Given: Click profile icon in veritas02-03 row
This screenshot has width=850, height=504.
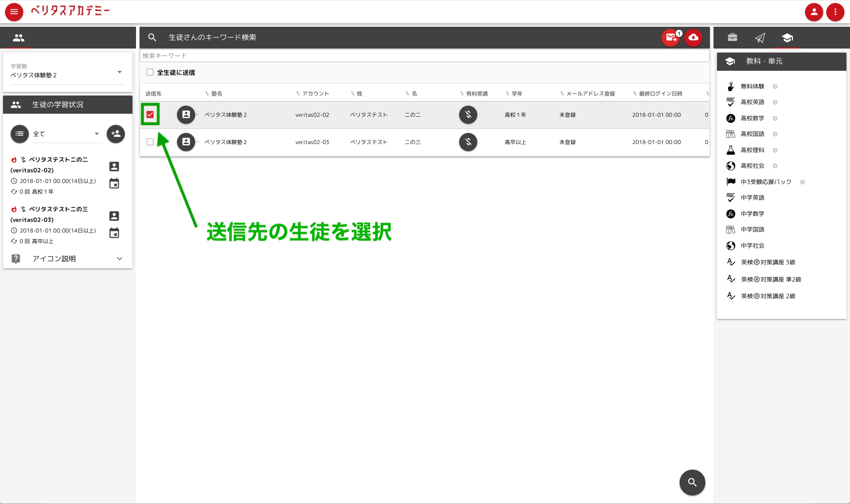Looking at the screenshot, I should [x=186, y=142].
